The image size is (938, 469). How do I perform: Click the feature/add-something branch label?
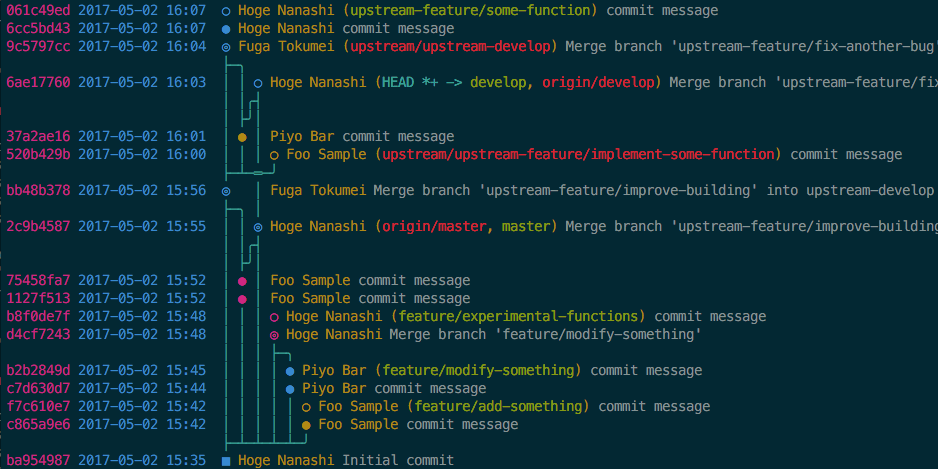click(x=499, y=407)
